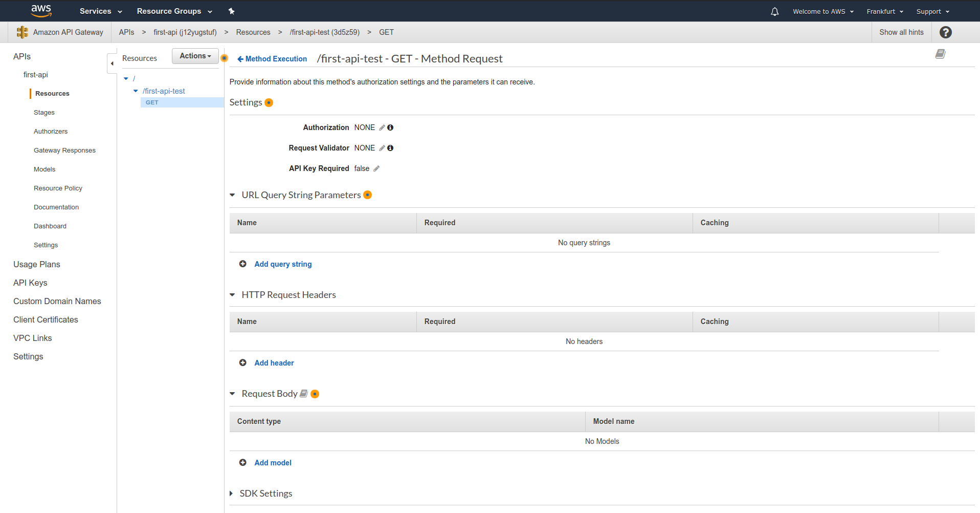Image resolution: width=980 pixels, height=513 pixels.
Task: Go back to Method Execution
Action: tap(272, 59)
